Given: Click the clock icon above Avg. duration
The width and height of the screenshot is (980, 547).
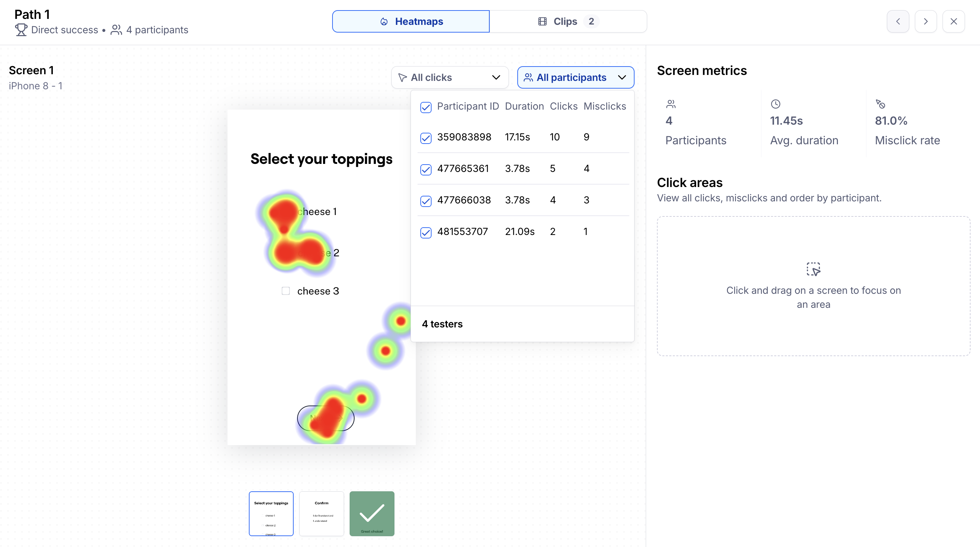Looking at the screenshot, I should (x=775, y=104).
